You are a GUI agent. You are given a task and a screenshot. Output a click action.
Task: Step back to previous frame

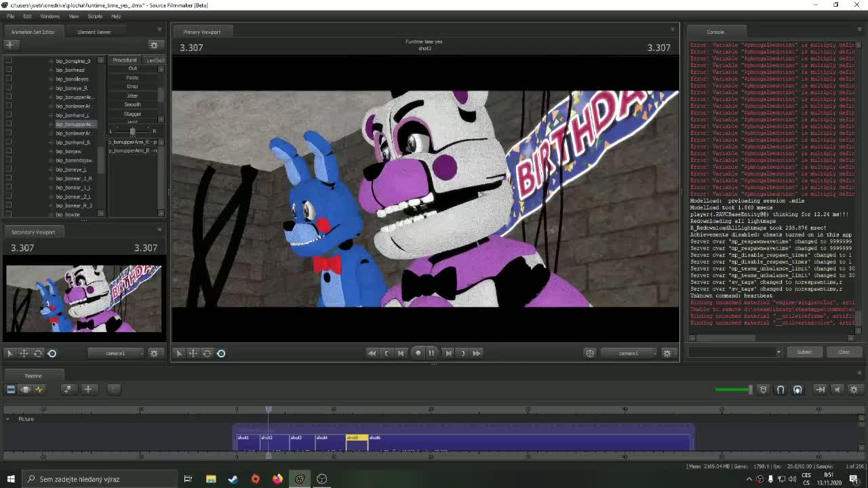point(401,353)
